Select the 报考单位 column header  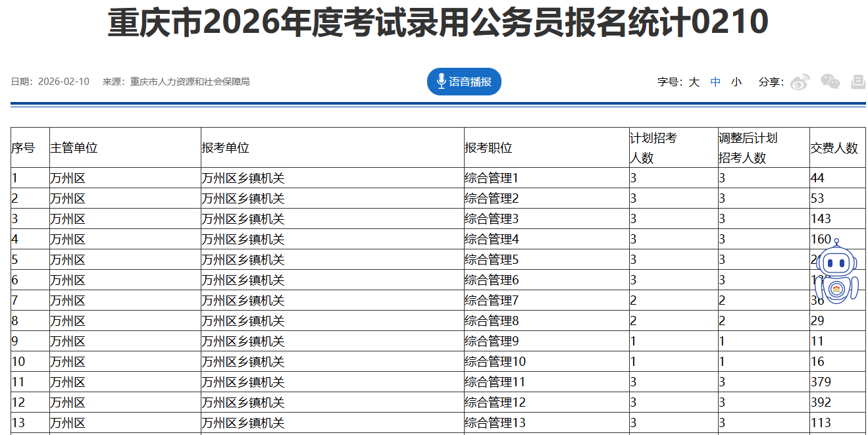coord(225,148)
